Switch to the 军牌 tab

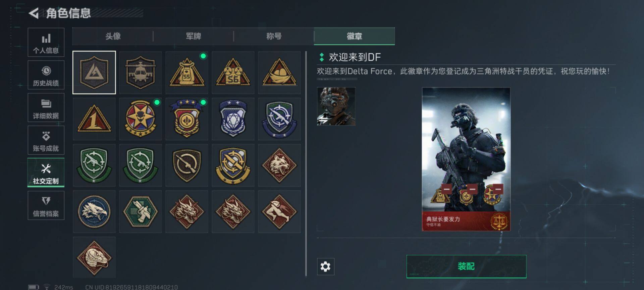(x=194, y=36)
